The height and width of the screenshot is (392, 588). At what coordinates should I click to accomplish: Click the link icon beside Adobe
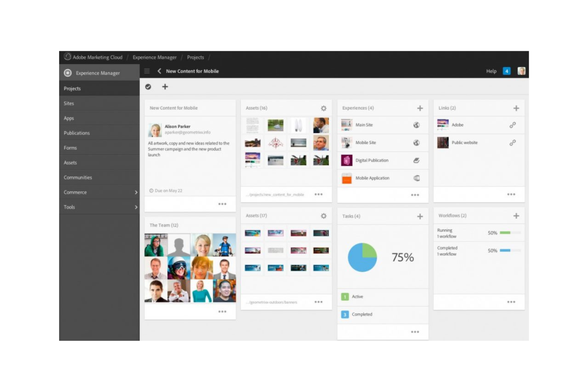pos(513,125)
